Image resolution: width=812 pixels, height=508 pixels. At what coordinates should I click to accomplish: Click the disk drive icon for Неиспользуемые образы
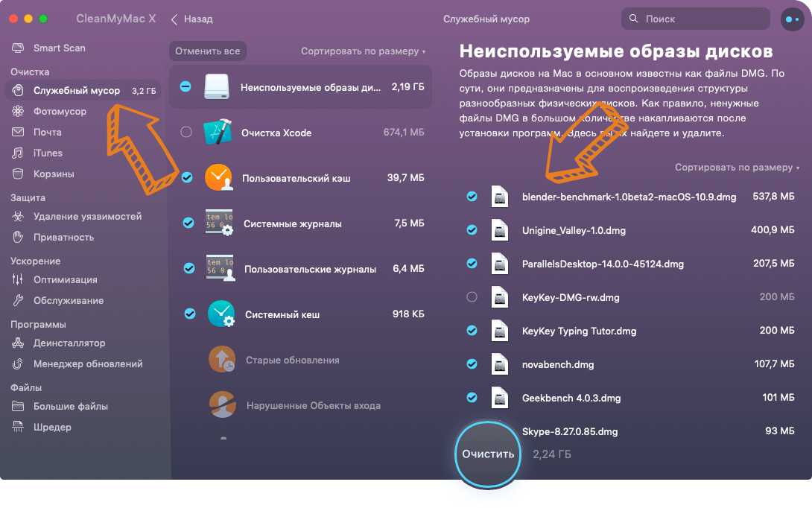click(x=217, y=86)
